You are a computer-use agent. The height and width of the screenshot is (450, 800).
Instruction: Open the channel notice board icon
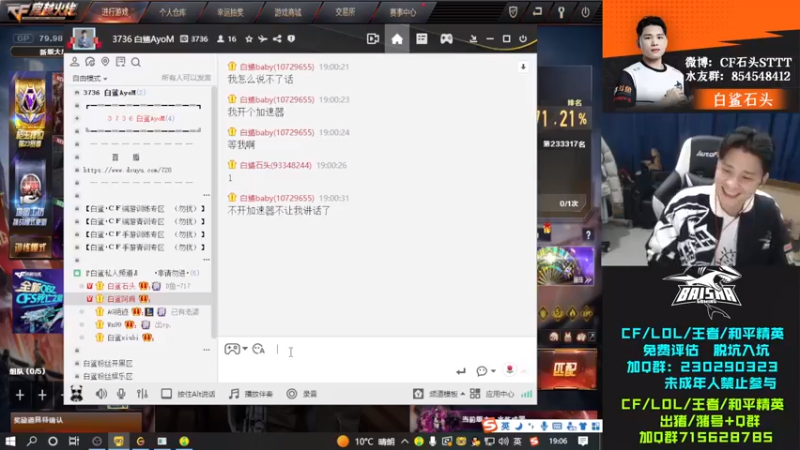click(120, 62)
